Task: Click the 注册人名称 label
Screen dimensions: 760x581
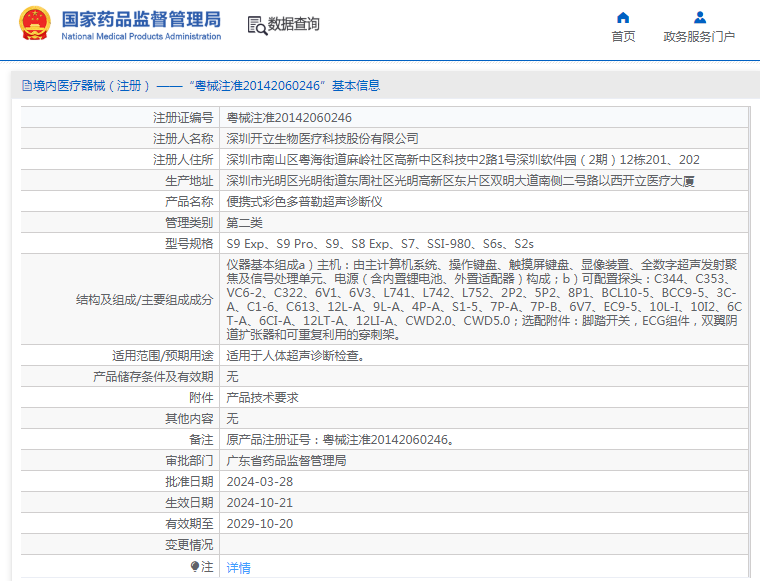Action: (183, 139)
